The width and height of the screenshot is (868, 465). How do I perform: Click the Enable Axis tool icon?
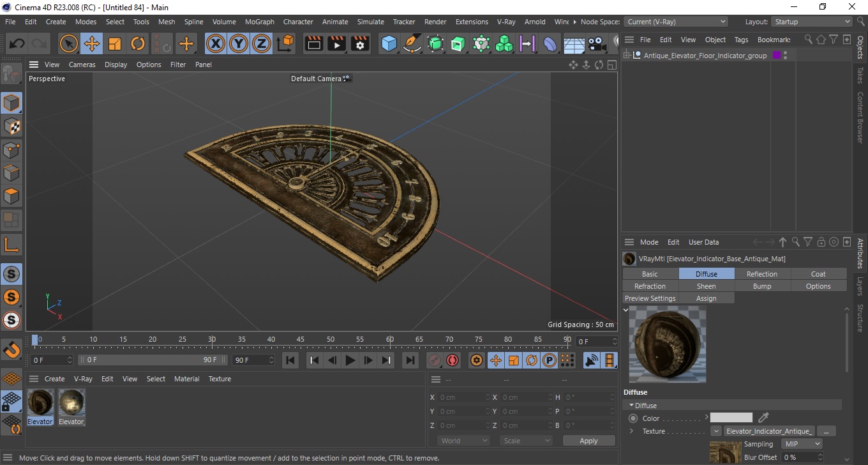coord(11,244)
